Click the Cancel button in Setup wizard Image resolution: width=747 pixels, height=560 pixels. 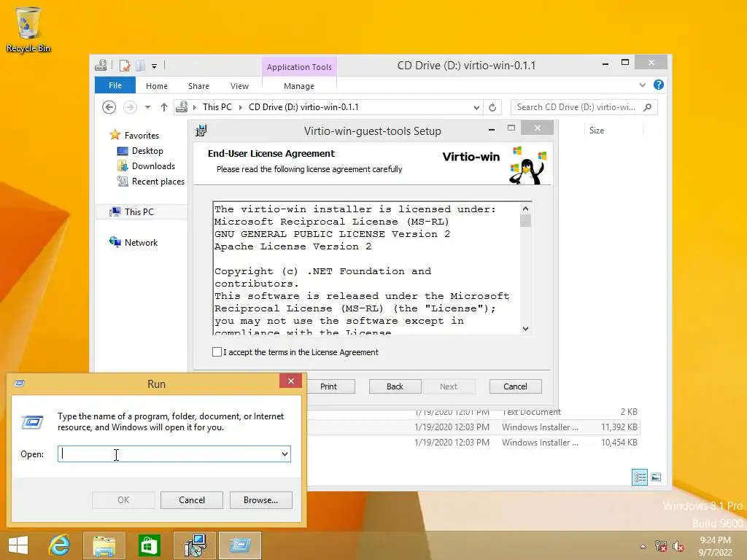[x=516, y=386]
